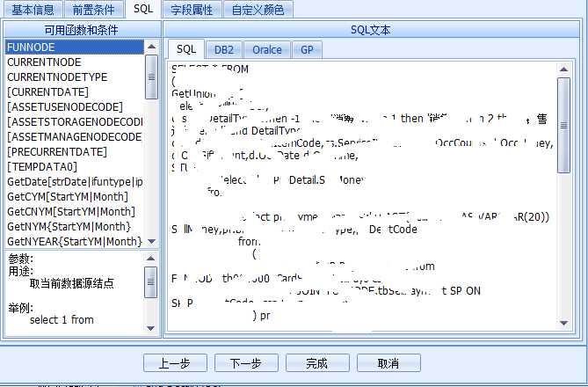This screenshot has width=588, height=387.
Task: Switch to the 自定义颜色 tab
Action: click(258, 10)
